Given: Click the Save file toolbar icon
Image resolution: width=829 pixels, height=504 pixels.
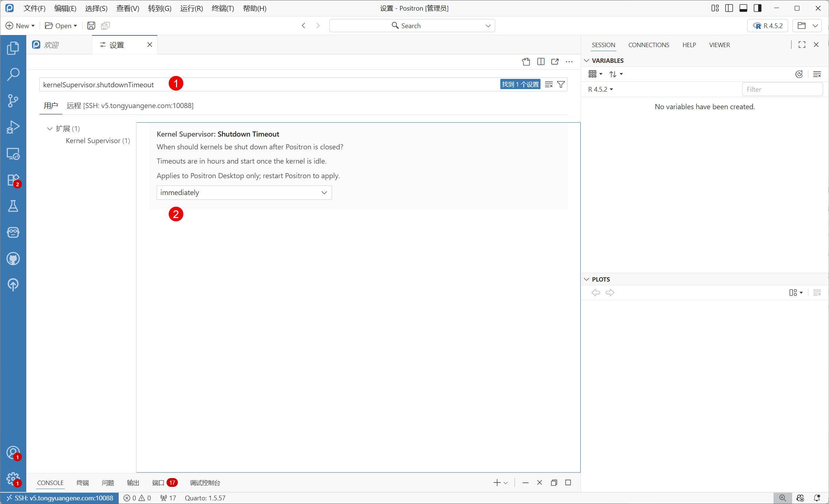Looking at the screenshot, I should [x=91, y=26].
